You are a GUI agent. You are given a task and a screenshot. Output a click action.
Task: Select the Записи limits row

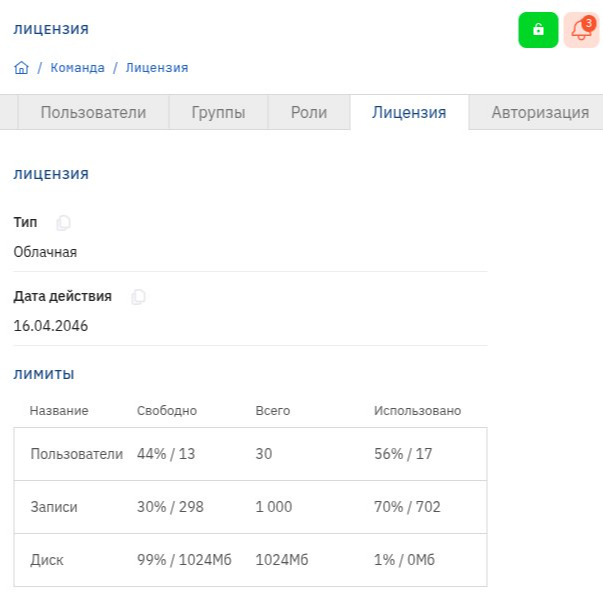pyautogui.click(x=250, y=507)
